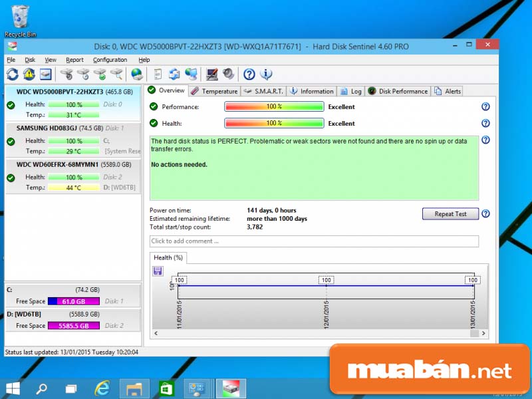The width and height of the screenshot is (532, 399).
Task: Click the graph scrollbar left arrow
Action: (x=156, y=333)
